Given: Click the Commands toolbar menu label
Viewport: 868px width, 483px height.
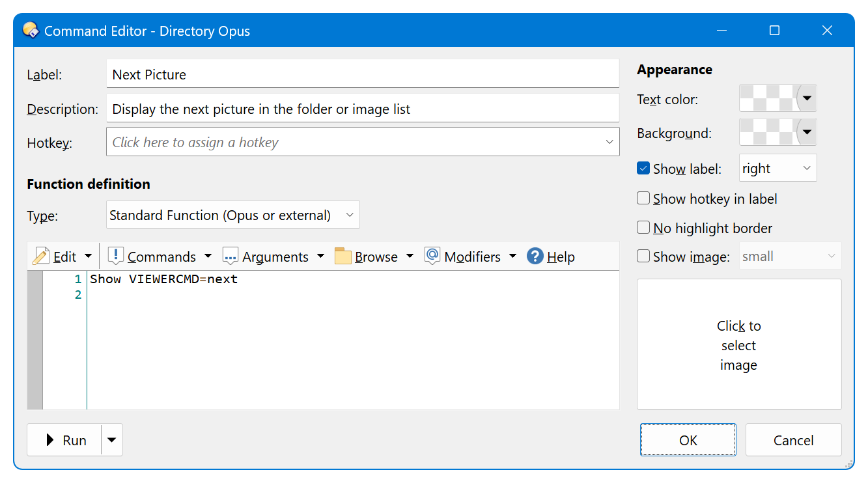Looking at the screenshot, I should pyautogui.click(x=161, y=256).
